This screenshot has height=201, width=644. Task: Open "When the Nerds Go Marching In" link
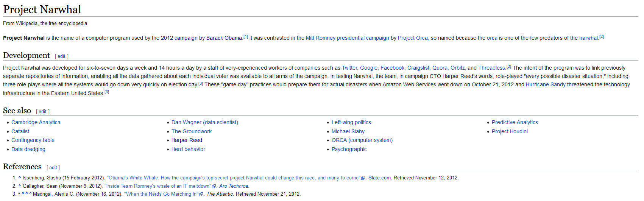161,194
